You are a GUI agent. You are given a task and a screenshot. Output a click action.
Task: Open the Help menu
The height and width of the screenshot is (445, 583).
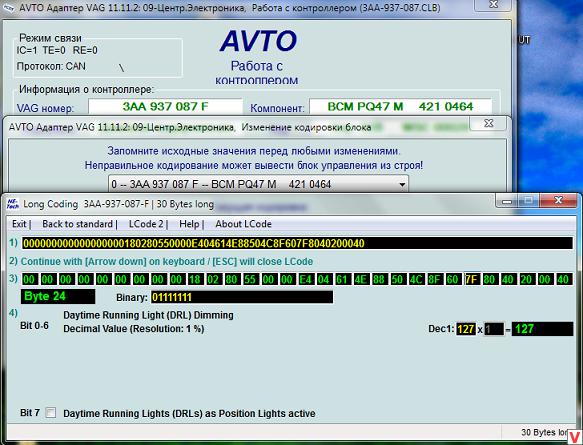coord(190,224)
